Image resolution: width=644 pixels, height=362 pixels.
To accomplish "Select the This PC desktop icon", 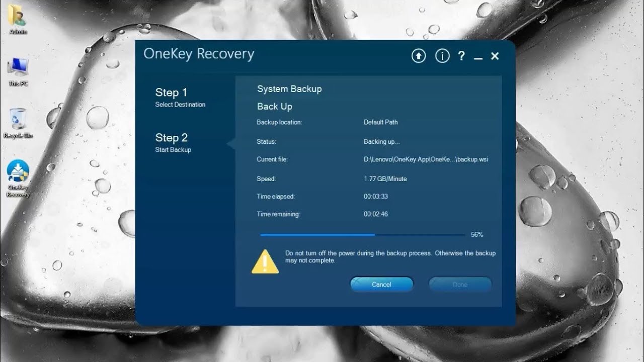I will pos(18,72).
